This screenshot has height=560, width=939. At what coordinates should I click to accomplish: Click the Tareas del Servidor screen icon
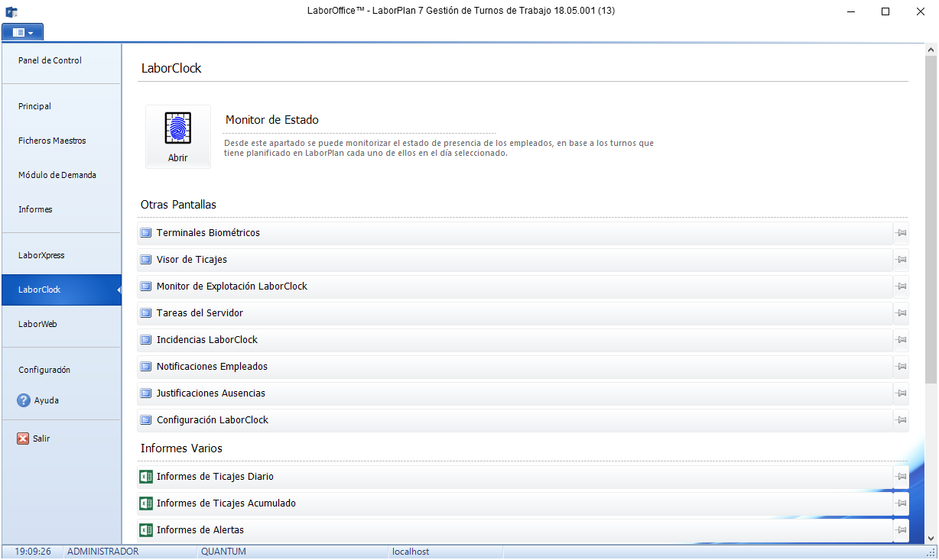pos(146,313)
